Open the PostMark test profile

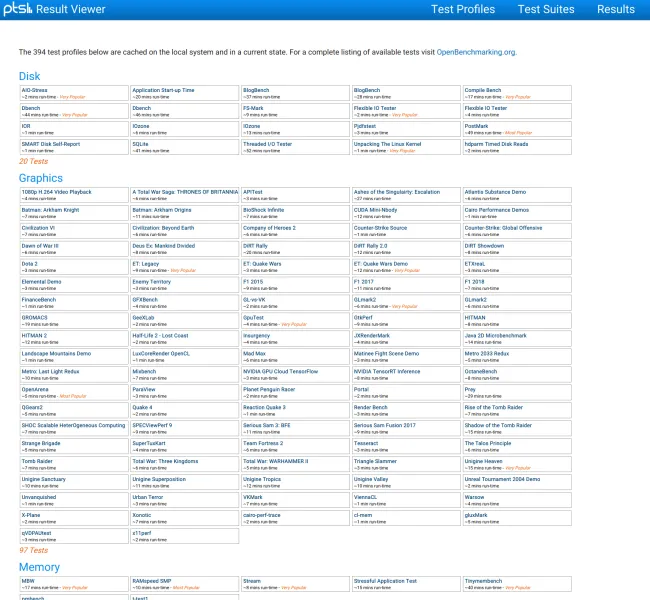(517, 129)
